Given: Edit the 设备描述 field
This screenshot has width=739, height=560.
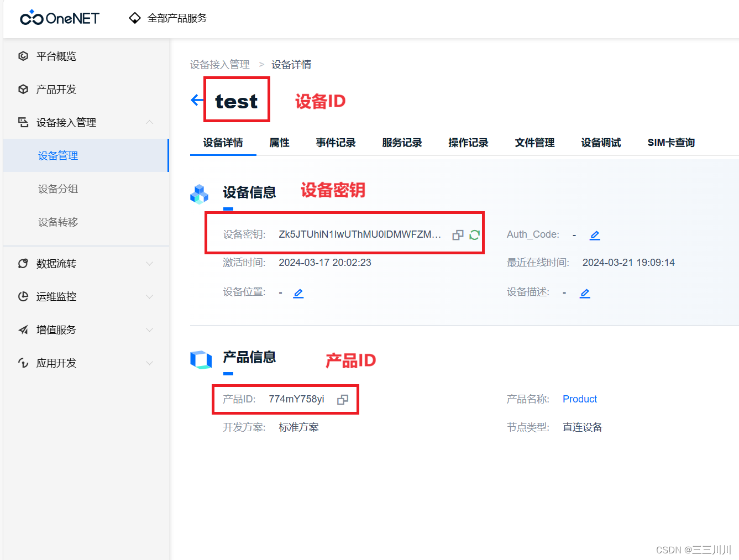Looking at the screenshot, I should pos(584,292).
